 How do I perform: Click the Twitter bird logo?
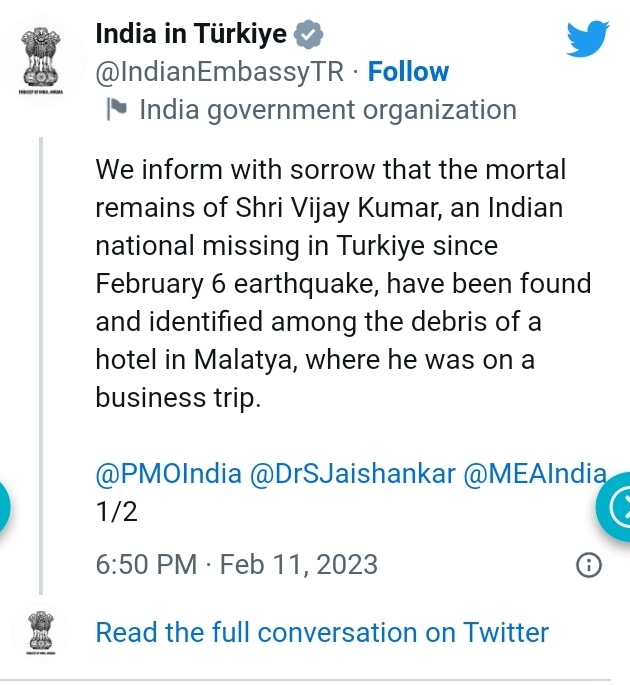(x=587, y=39)
